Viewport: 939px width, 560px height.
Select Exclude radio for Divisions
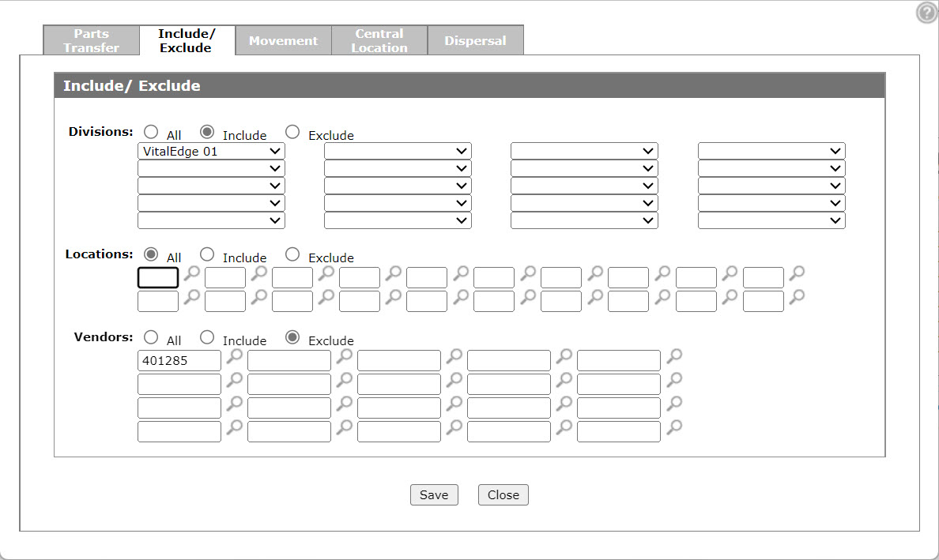pos(292,132)
